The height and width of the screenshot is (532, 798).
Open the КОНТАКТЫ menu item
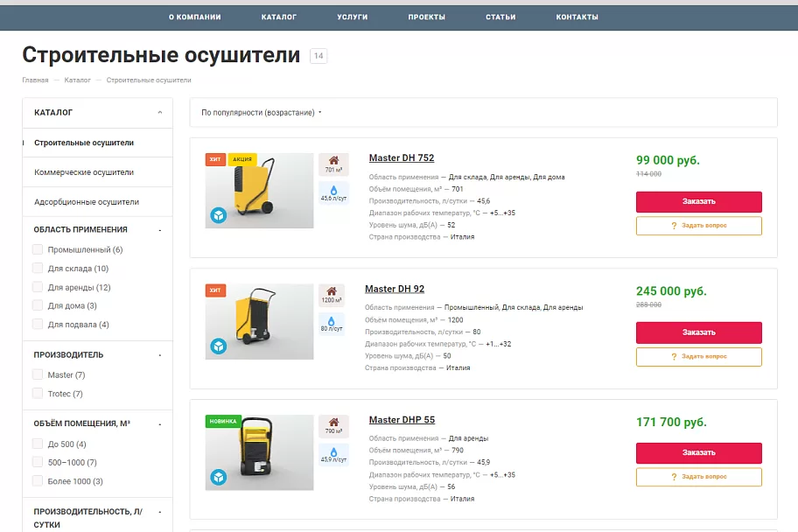pyautogui.click(x=577, y=17)
